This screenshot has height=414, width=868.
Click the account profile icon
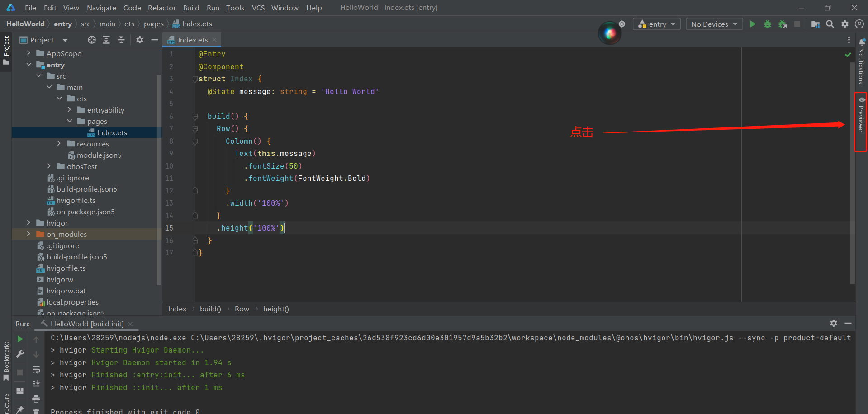tap(859, 24)
